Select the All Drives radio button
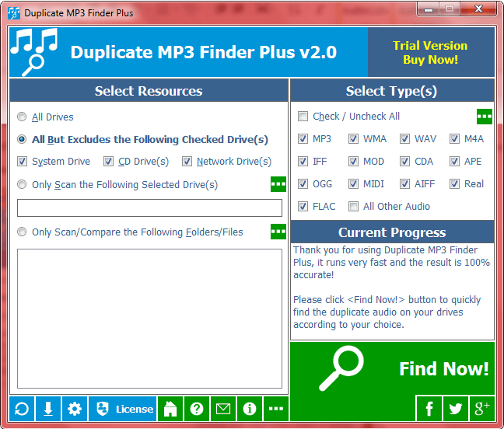This screenshot has width=504, height=429. point(22,117)
